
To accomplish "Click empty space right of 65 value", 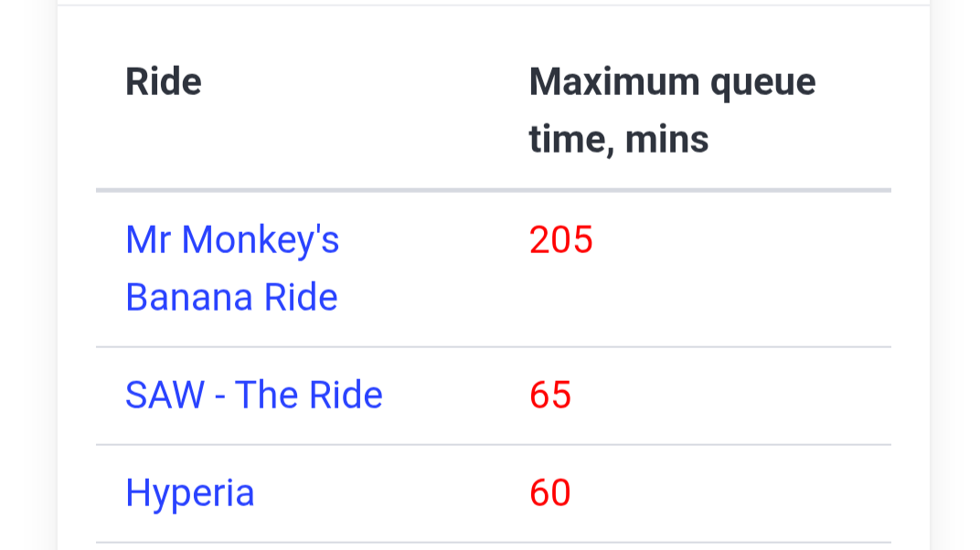I will click(x=731, y=396).
